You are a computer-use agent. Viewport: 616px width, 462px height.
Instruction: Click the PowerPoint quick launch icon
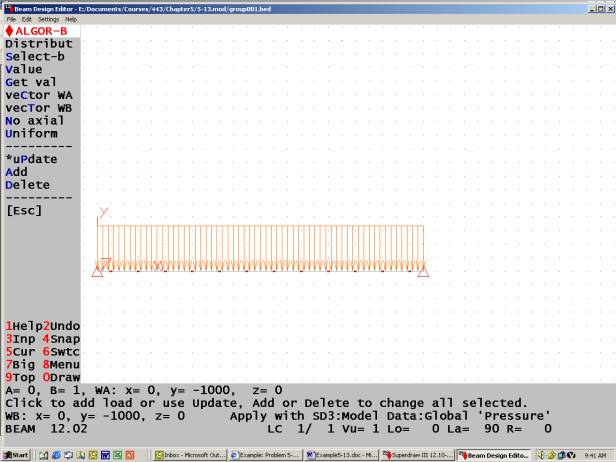[x=130, y=455]
